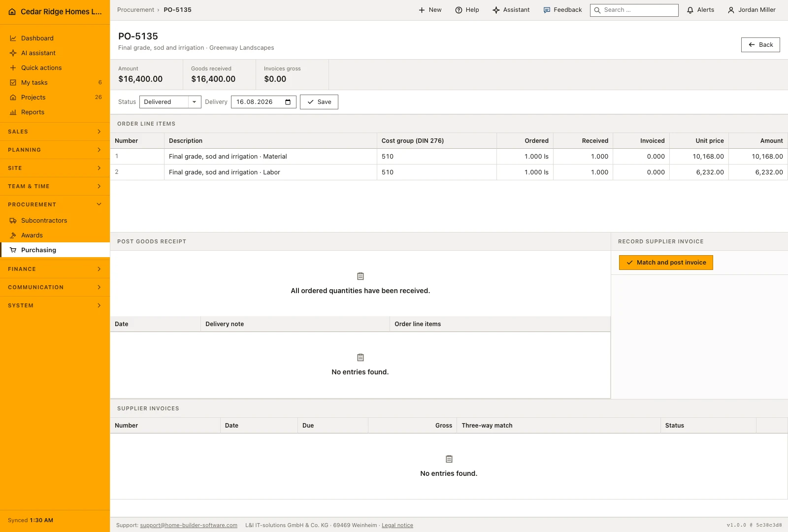Open the Status dropdown showing Delivered
Screen dimensions: 788x532
point(170,102)
